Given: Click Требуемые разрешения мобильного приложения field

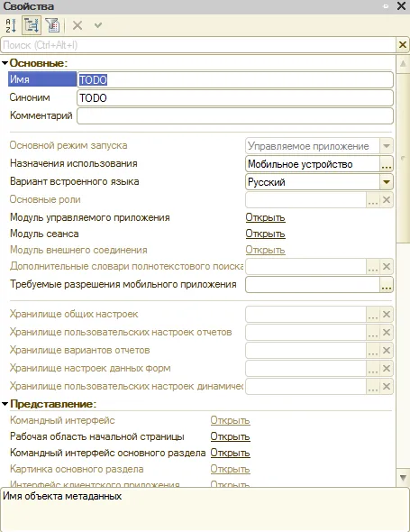Looking at the screenshot, I should point(313,285).
